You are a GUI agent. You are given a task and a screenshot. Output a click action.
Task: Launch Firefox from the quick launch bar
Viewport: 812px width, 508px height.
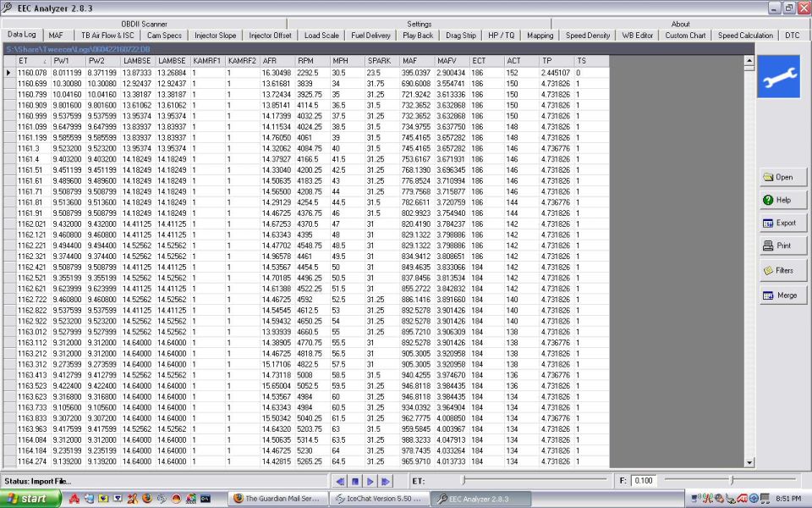[147, 499]
